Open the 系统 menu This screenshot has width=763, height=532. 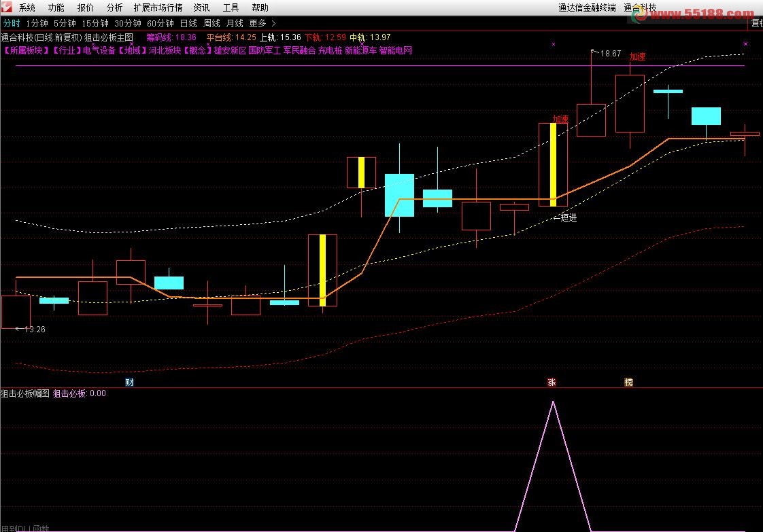pos(27,8)
